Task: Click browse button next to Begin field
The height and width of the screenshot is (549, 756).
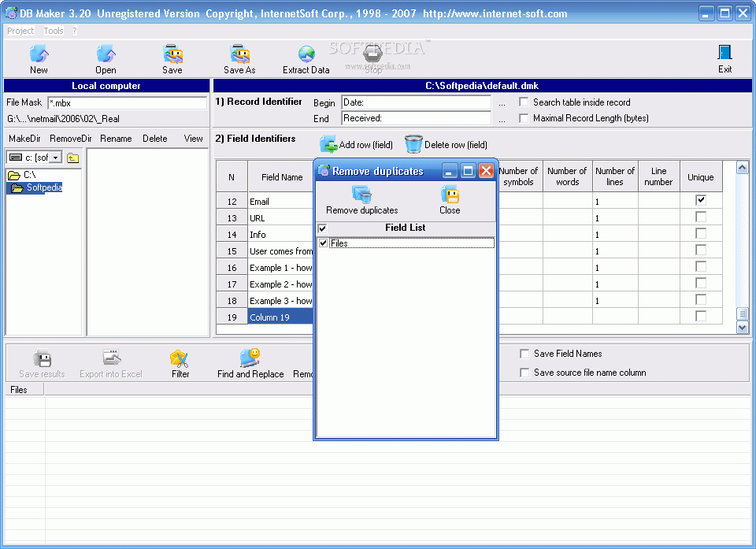Action: [502, 103]
